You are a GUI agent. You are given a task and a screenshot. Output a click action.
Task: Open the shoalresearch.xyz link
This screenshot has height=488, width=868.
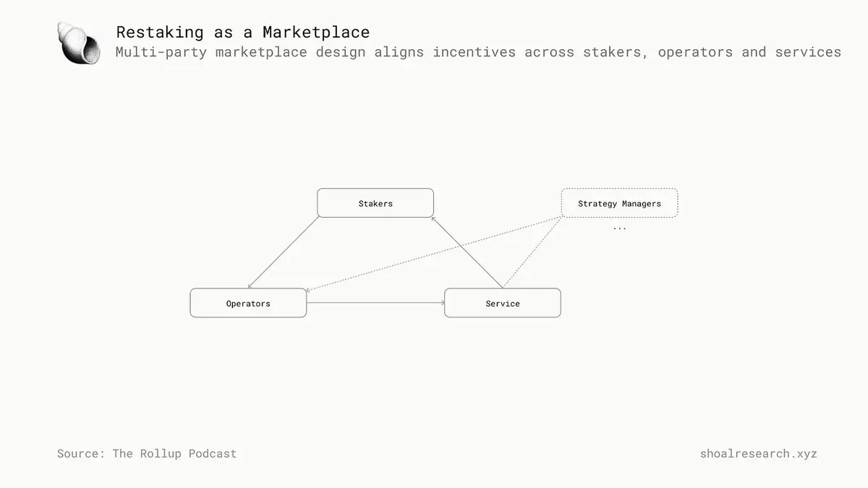click(x=758, y=454)
